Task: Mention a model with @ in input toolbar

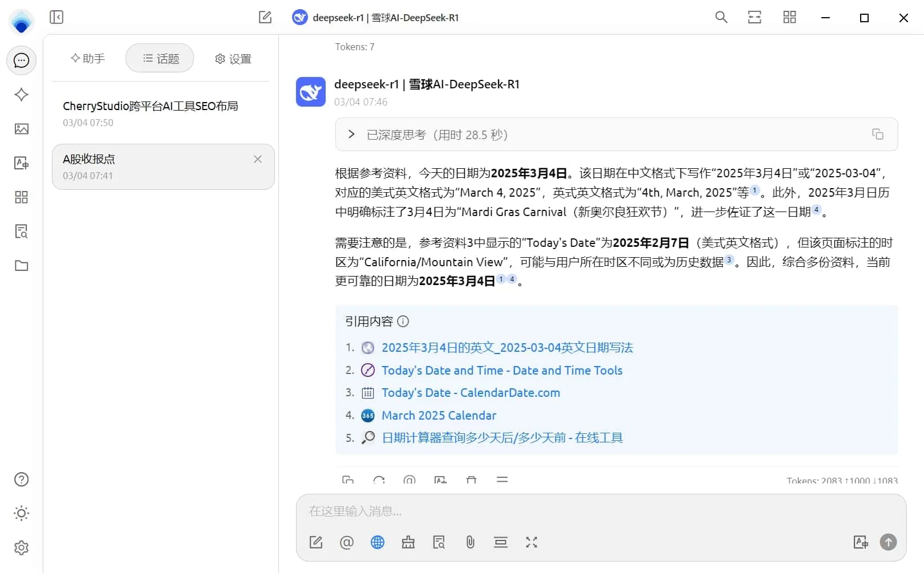Action: point(347,542)
